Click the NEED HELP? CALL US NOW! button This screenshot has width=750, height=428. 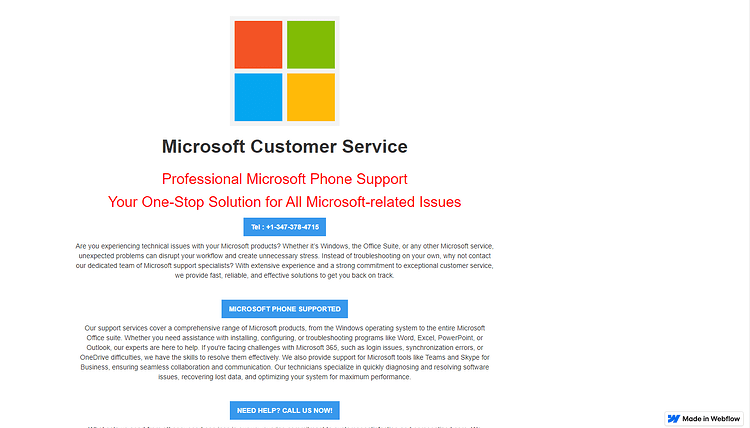(x=285, y=410)
